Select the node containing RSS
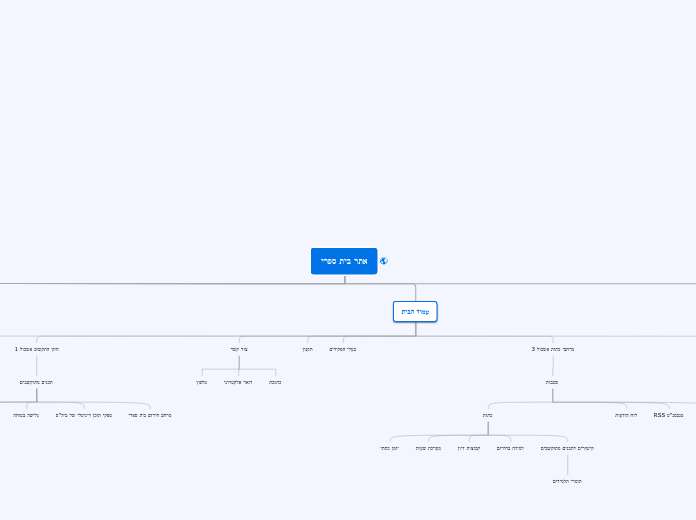Image resolution: width=696 pixels, height=520 pixels. point(668,415)
